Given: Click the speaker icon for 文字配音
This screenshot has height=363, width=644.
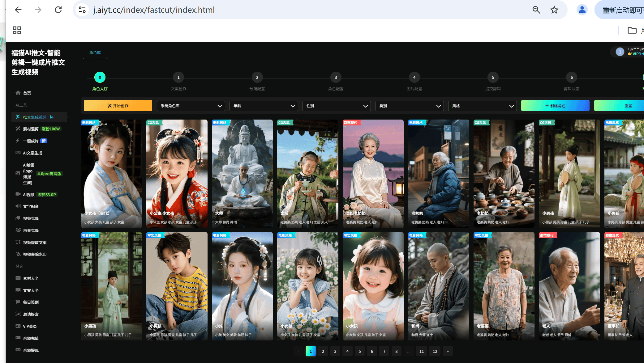Looking at the screenshot, I should (18, 206).
